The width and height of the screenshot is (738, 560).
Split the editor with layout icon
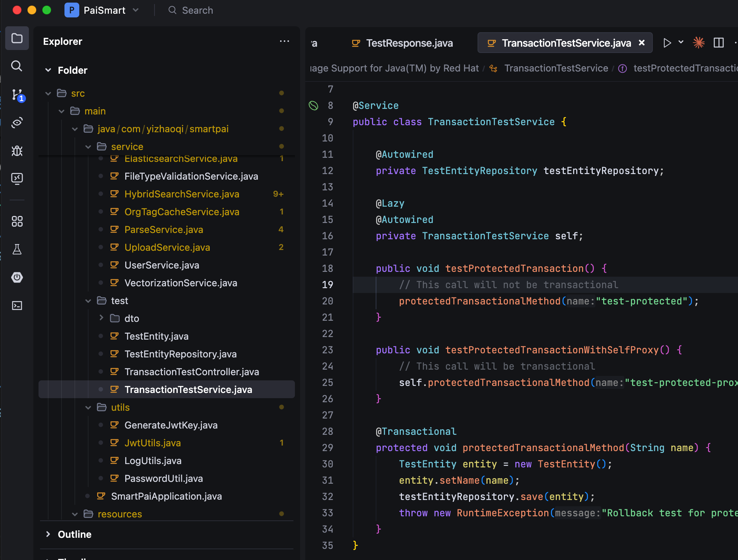point(719,43)
